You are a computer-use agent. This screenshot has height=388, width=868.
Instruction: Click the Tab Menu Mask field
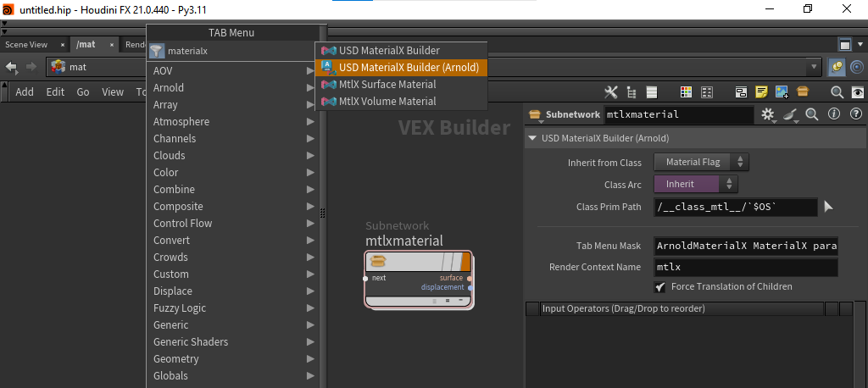746,246
